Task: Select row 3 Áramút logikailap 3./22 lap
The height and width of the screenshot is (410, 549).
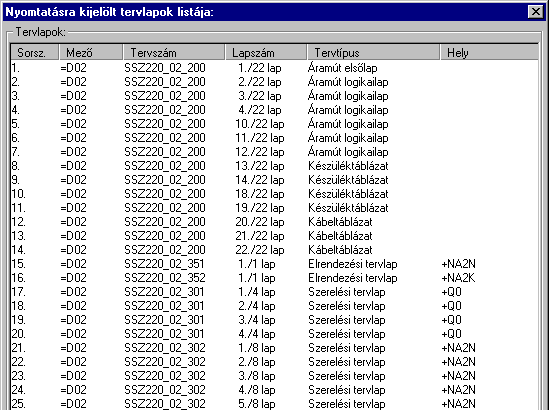Action: point(274,96)
